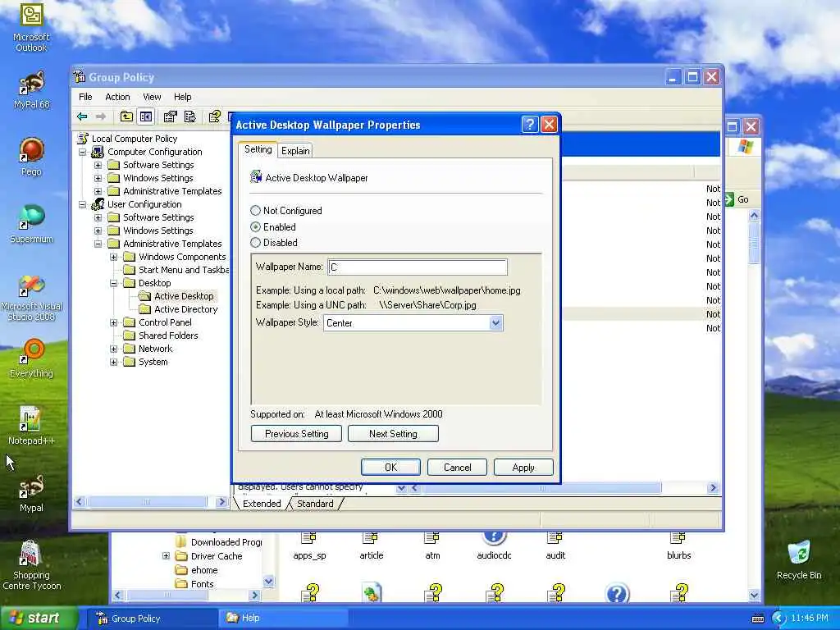Switch to Help taskbar button
Screen dimensions: 840x630
284,618
